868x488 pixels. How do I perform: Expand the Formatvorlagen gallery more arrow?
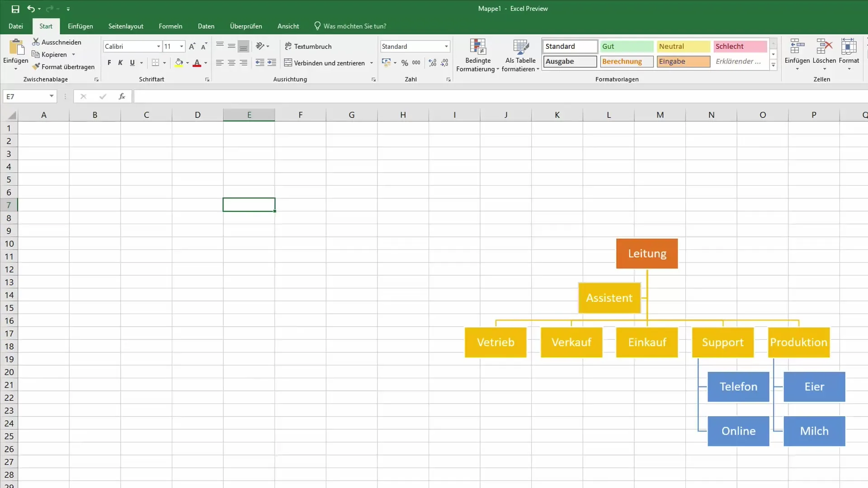click(774, 66)
